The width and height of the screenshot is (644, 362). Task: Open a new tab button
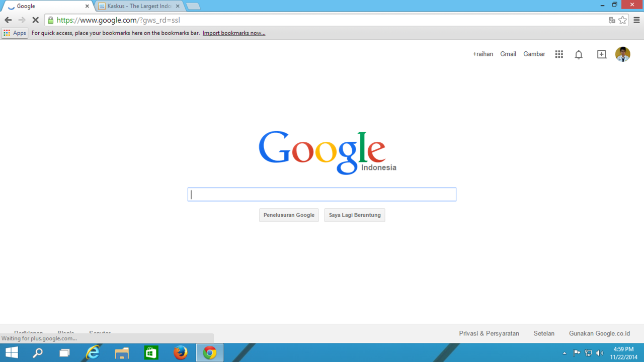pyautogui.click(x=193, y=7)
